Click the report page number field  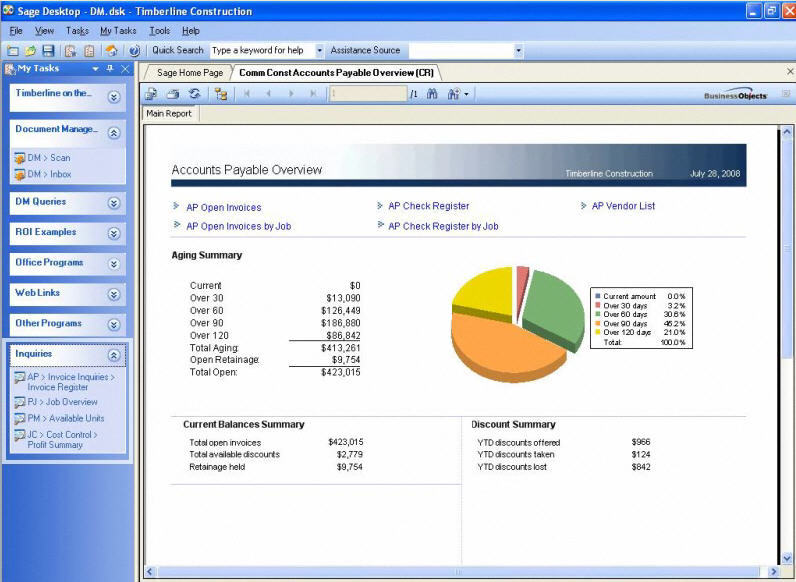pyautogui.click(x=368, y=94)
